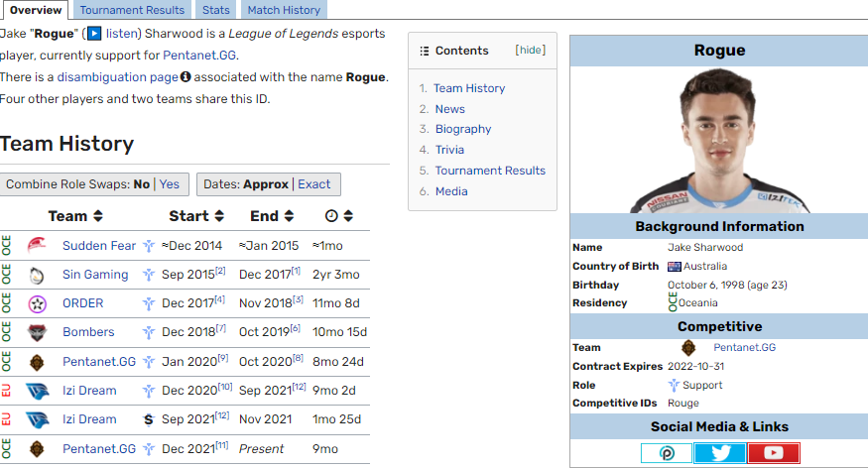Click the disambiguation info icon
The width and height of the screenshot is (868, 468).
pyautogui.click(x=186, y=77)
